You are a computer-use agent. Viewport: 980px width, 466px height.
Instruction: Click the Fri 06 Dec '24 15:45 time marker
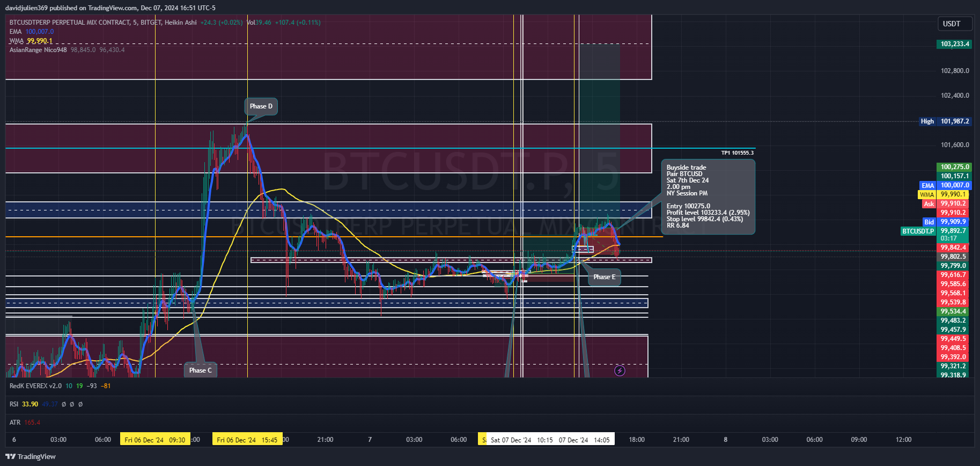(x=247, y=440)
